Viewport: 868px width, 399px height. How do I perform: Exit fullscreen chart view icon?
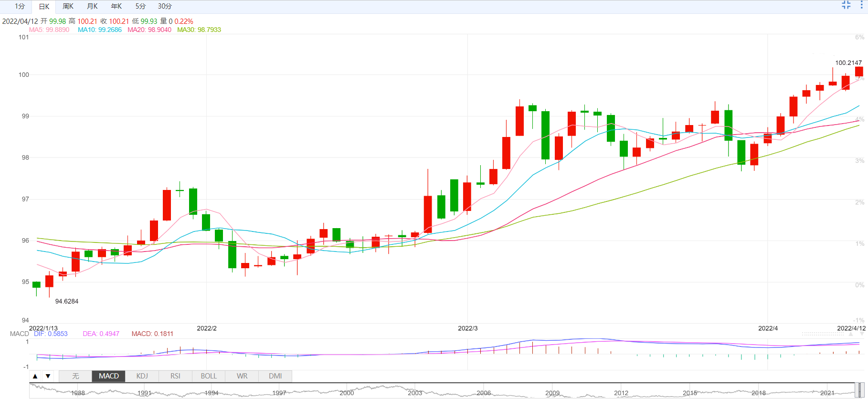coord(846,5)
